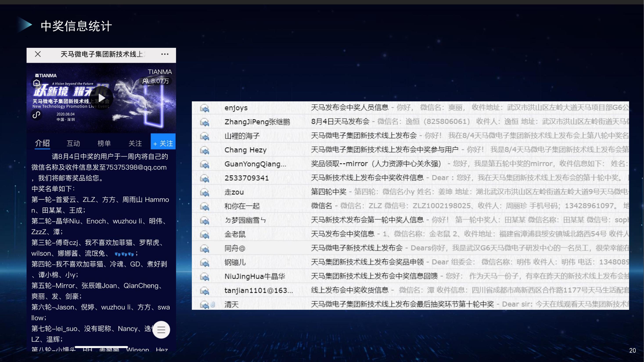Play the Tianma launch event video
Viewport: 644px width, 362px height.
(x=101, y=98)
